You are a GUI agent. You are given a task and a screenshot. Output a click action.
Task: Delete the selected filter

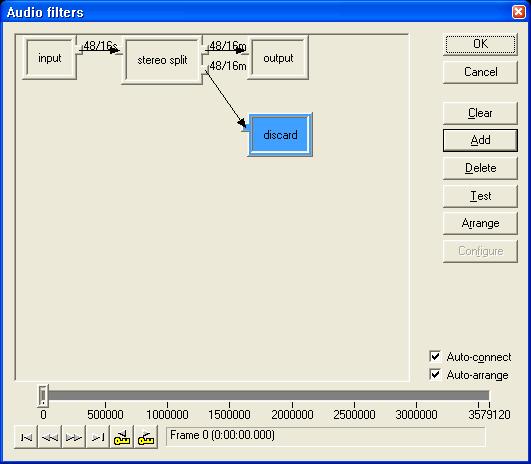click(480, 168)
